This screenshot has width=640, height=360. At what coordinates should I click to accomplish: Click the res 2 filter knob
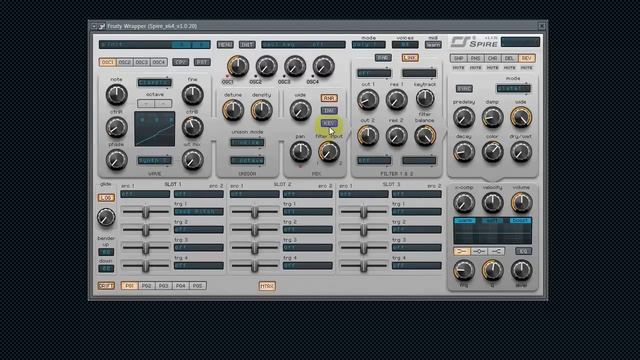396,136
